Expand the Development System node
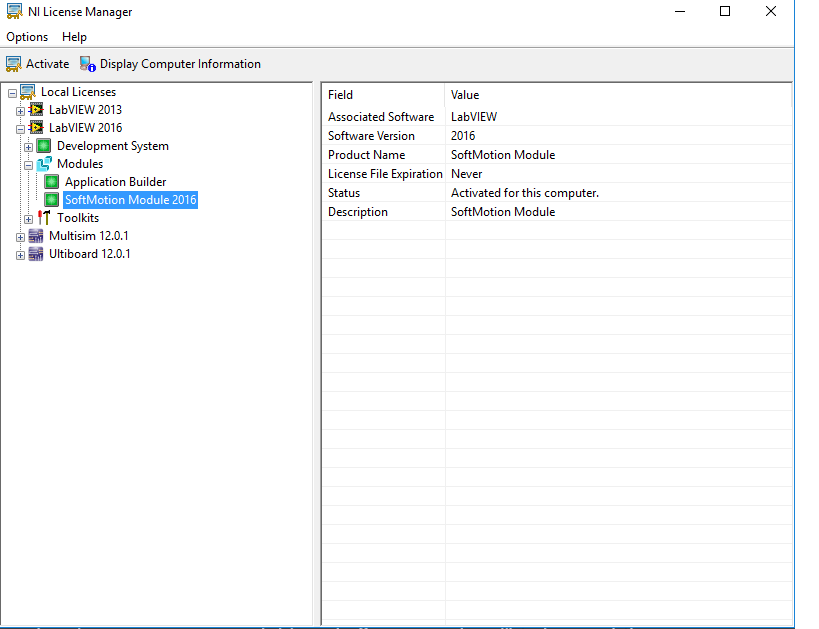 (x=29, y=146)
